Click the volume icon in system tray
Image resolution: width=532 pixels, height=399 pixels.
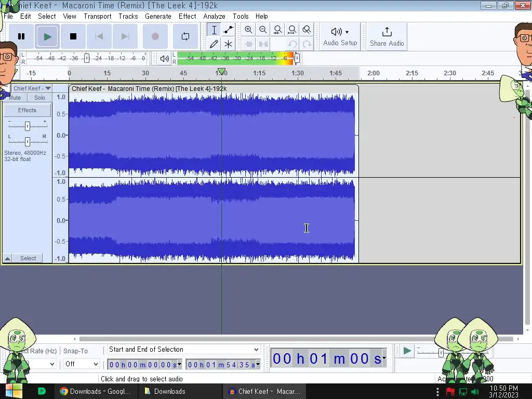pyautogui.click(x=475, y=392)
